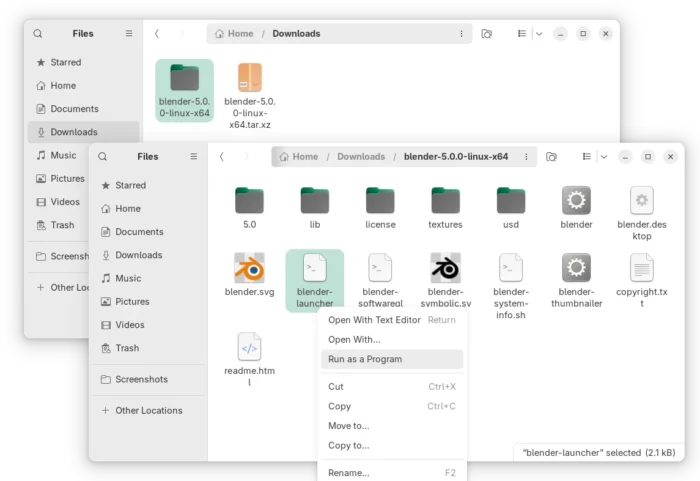The image size is (700, 481).
Task: Open Trash in the front window sidebar
Action: [127, 348]
